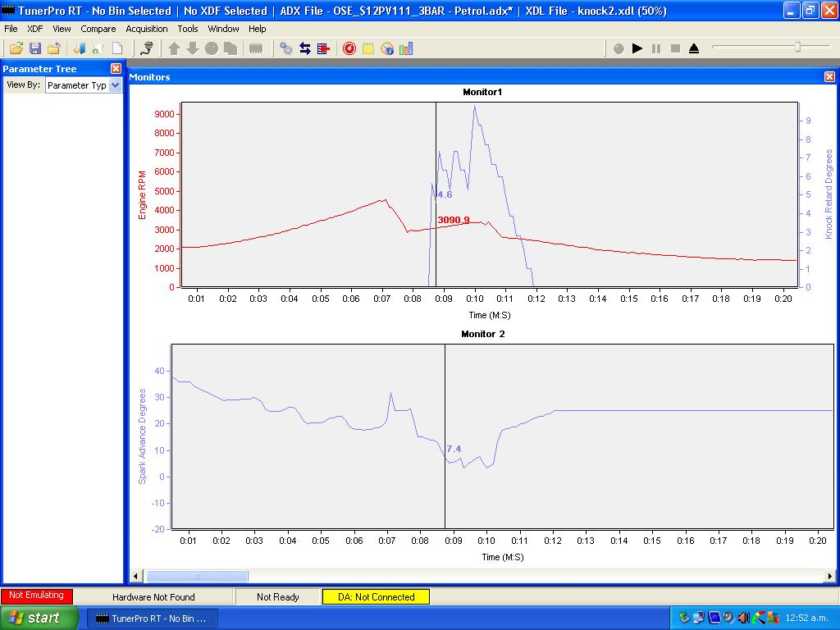Open preferences via gears icon
This screenshot has height=630, width=840.
(286, 48)
